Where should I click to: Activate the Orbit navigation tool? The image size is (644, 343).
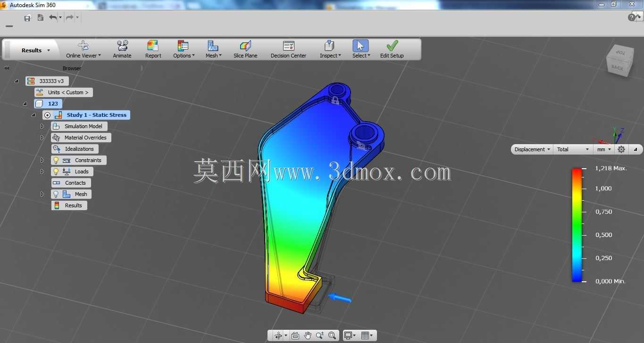click(x=278, y=335)
